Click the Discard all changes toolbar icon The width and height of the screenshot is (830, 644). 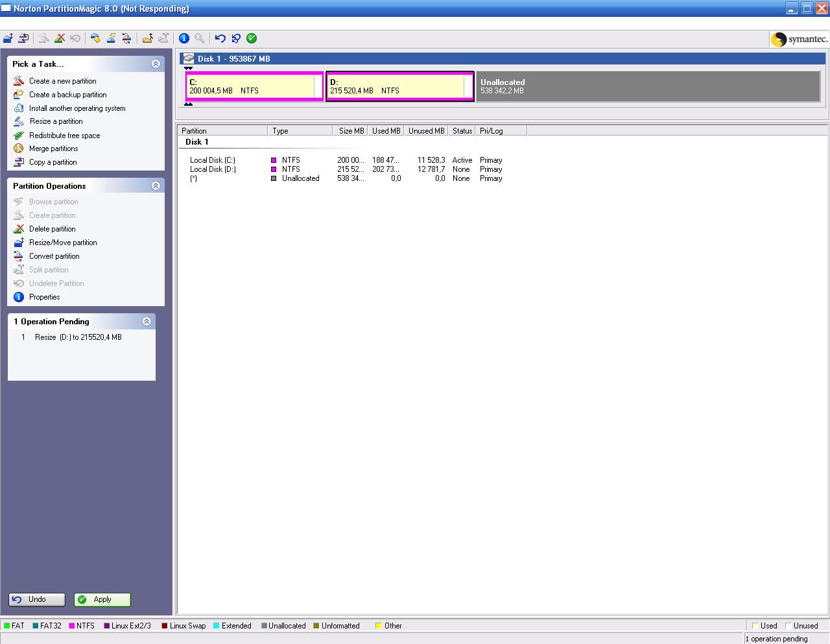[x=236, y=38]
